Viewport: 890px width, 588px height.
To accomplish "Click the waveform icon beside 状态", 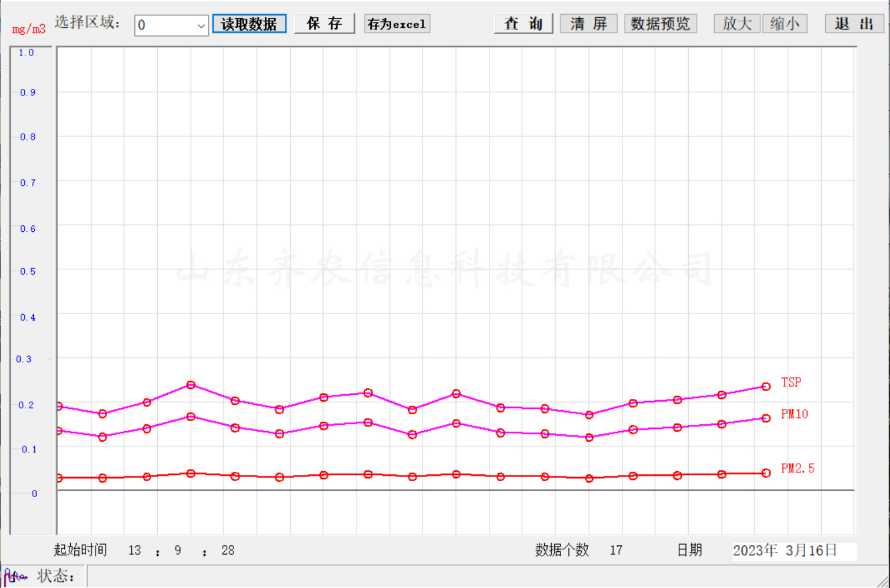I will pyautogui.click(x=15, y=576).
